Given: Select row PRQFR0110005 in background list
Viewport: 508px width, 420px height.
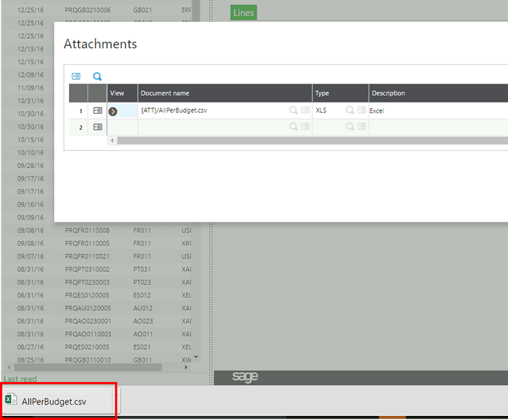Looking at the screenshot, I should click(96, 243).
